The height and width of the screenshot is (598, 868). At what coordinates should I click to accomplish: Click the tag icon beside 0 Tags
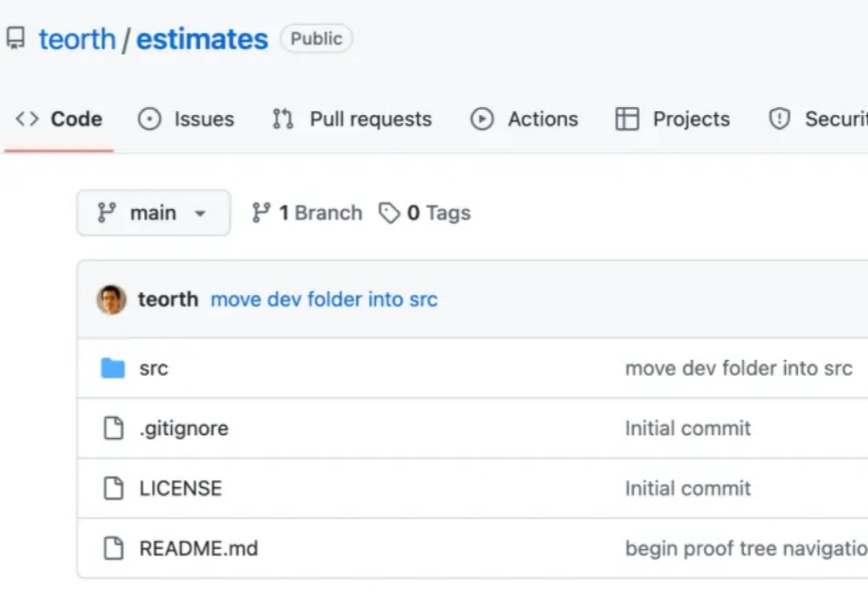pyautogui.click(x=389, y=213)
